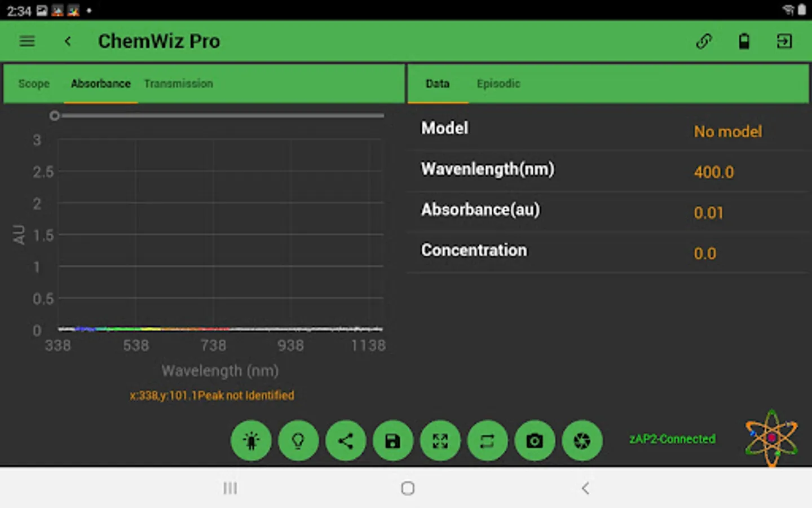Tap the concentration value 0.0

705,253
